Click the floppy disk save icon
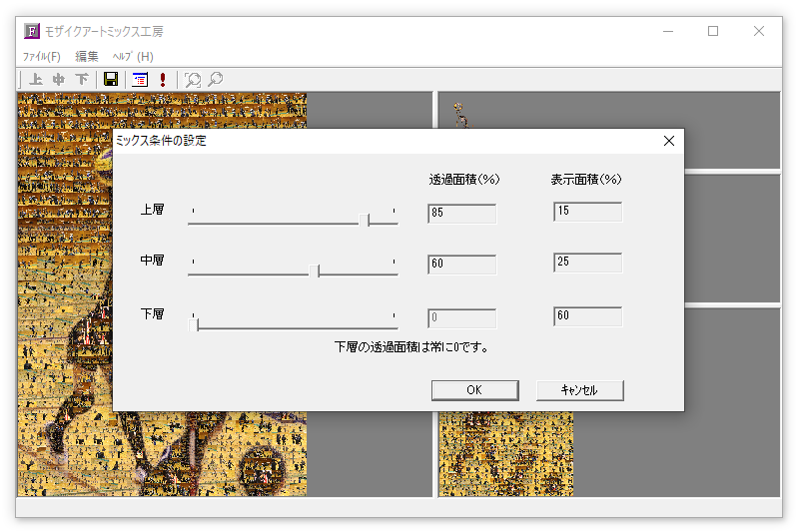Screen dimensions: 799x532 pos(111,79)
